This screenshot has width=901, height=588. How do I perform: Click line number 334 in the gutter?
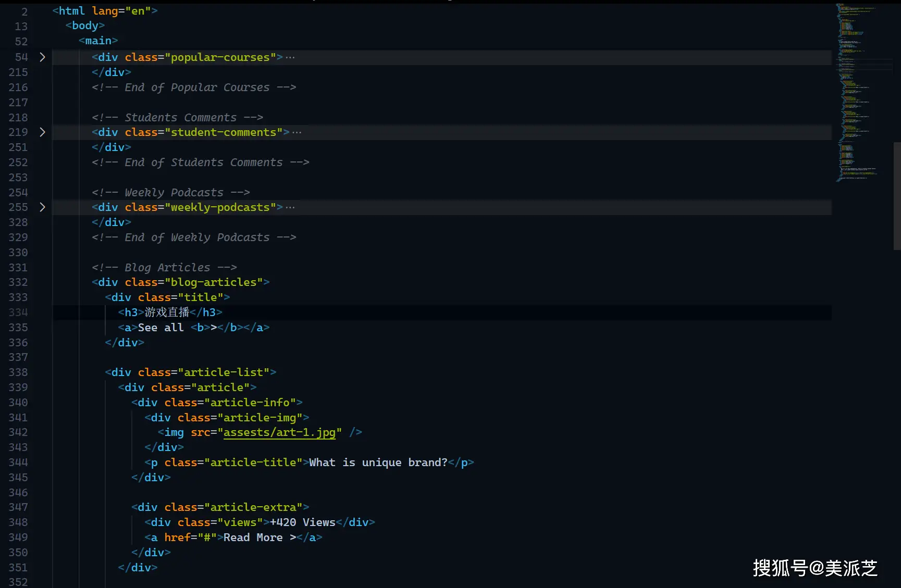click(18, 312)
